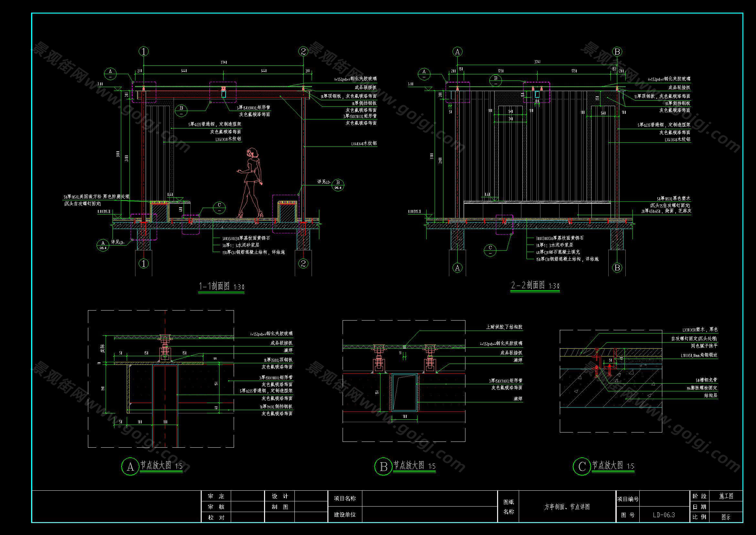756x535 pixels.
Task: Click the 方亭剖面、节点详图 drawing name cell
Action: 567,507
